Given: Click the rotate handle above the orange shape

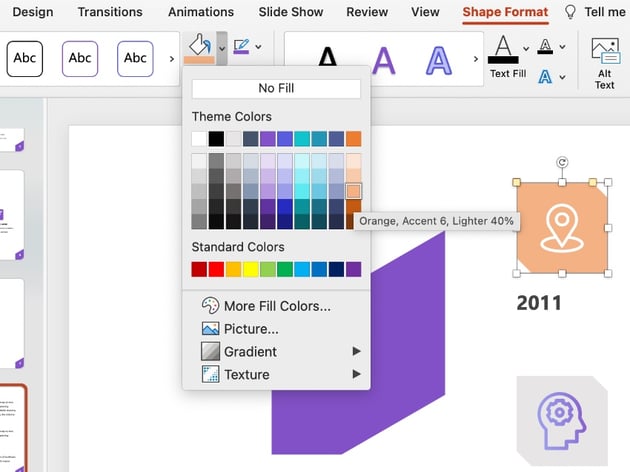Looking at the screenshot, I should 562,162.
